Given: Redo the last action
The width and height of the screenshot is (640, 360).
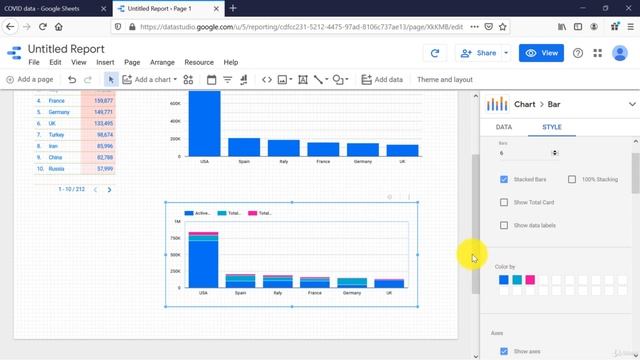Looking at the screenshot, I should pos(88,80).
